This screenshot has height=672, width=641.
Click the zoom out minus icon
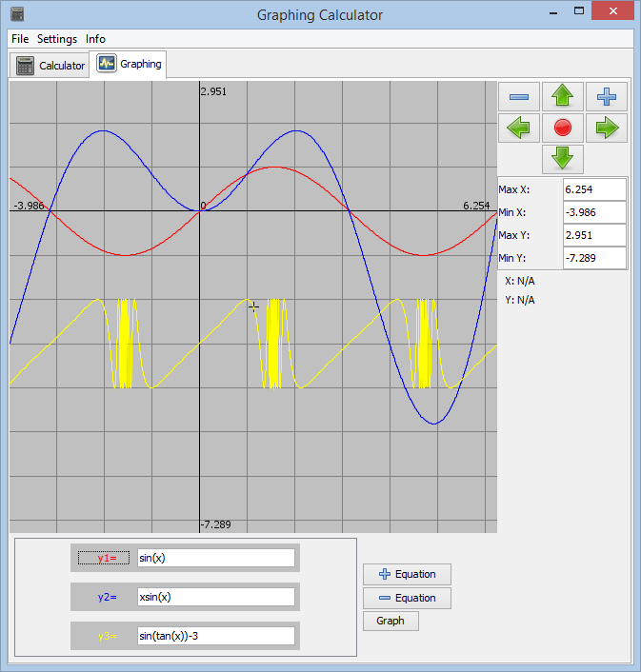[519, 96]
